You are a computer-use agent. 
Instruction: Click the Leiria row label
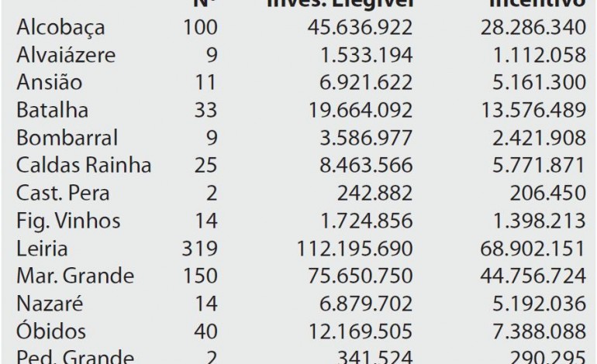click(41, 249)
